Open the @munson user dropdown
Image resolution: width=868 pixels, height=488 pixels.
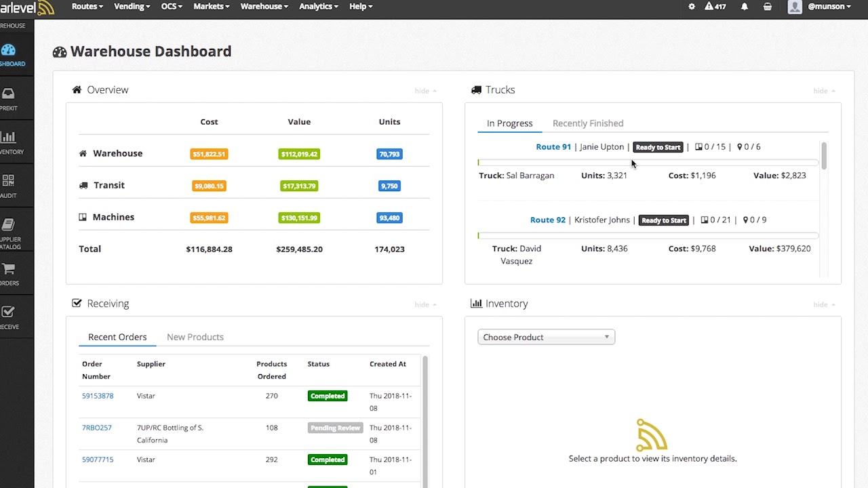pyautogui.click(x=830, y=7)
